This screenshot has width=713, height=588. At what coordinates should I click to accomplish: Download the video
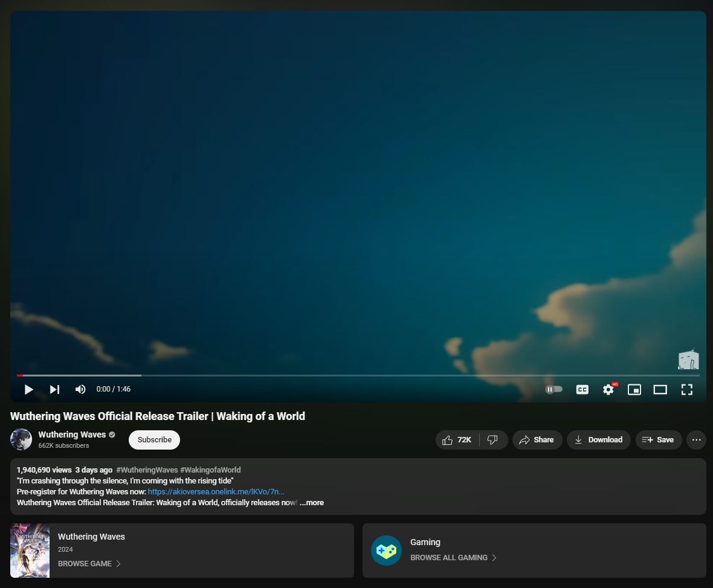[598, 440]
